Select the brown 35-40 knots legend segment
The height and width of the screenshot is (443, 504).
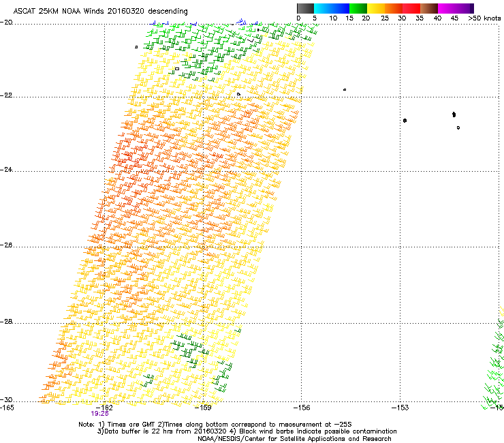tap(429, 8)
